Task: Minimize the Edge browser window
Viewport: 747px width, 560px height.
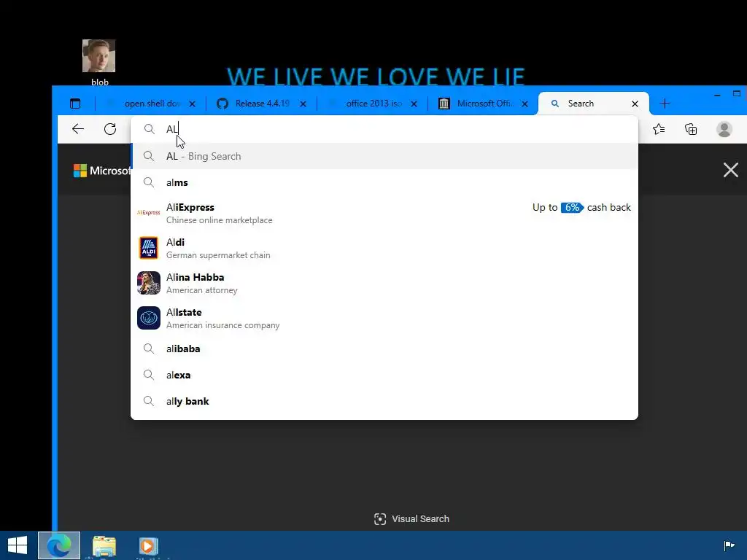Action: coord(717,95)
